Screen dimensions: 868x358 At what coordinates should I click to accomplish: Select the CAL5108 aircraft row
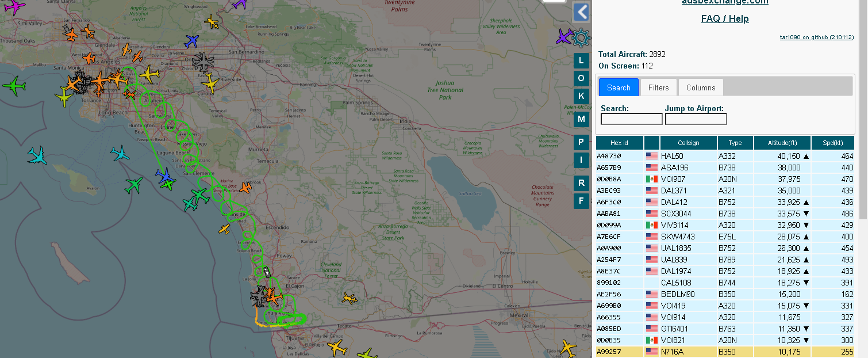pos(725,283)
